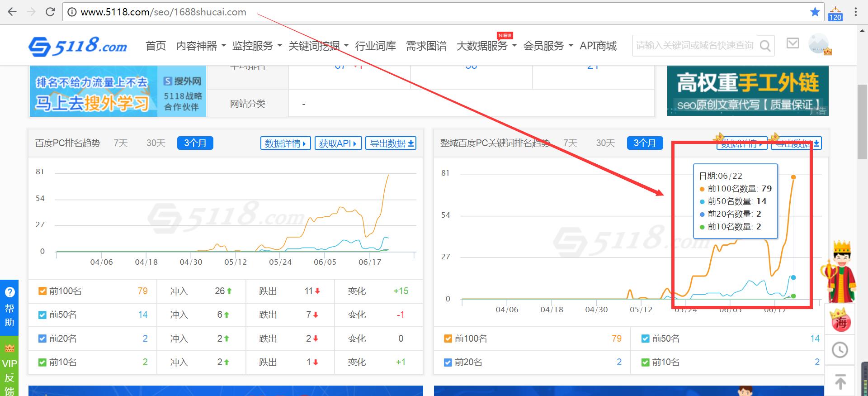The height and width of the screenshot is (396, 868).
Task: Open the 高权重手工外链 banner ad
Action: coord(748,91)
